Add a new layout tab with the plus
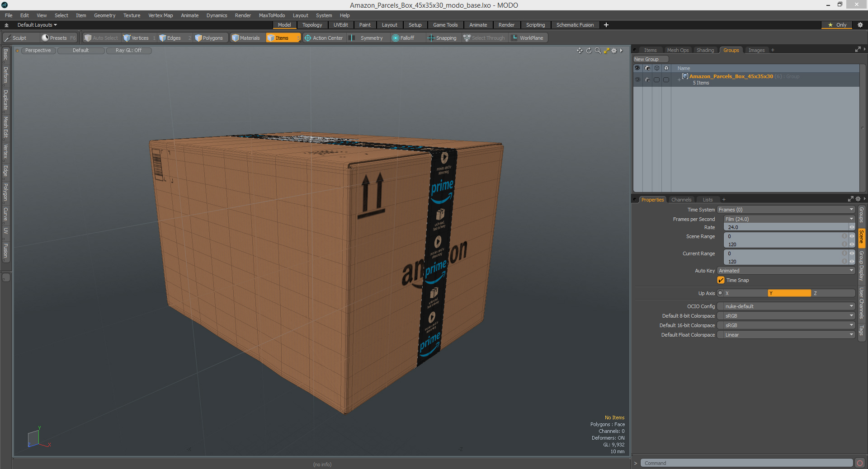 pyautogui.click(x=606, y=25)
